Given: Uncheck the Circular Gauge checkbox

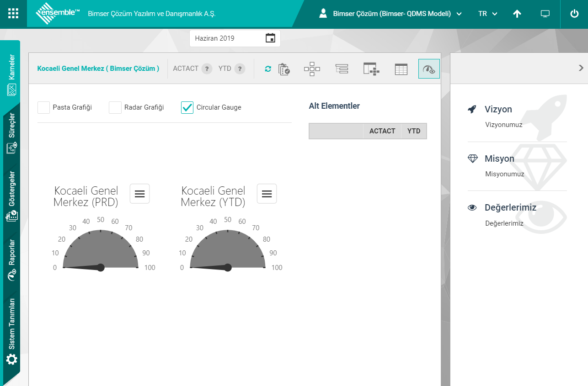Looking at the screenshot, I should 187,107.
